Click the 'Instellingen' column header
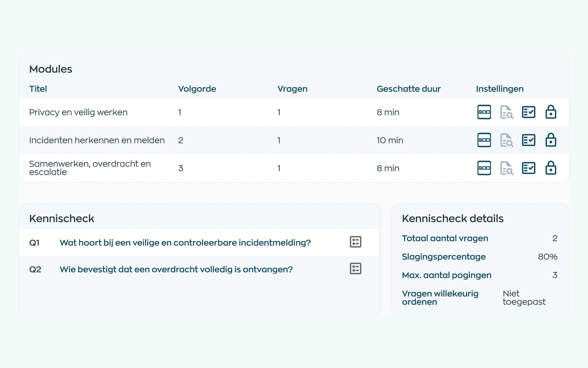588x368 pixels. (x=500, y=89)
